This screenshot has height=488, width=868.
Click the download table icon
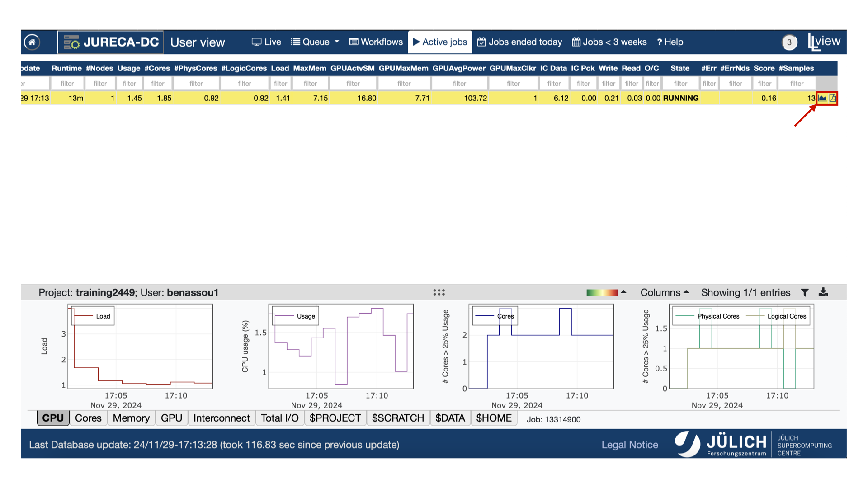823,292
